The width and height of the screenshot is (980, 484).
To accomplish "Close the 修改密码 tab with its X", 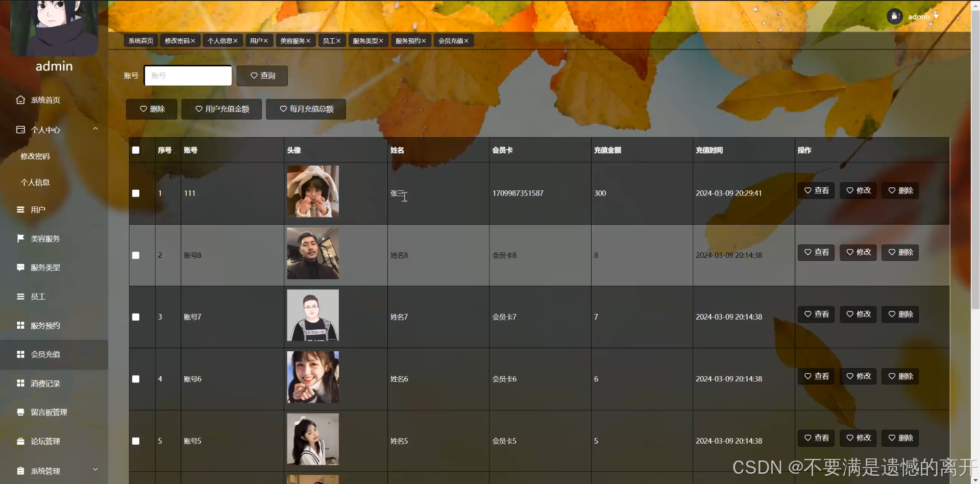I will (193, 41).
